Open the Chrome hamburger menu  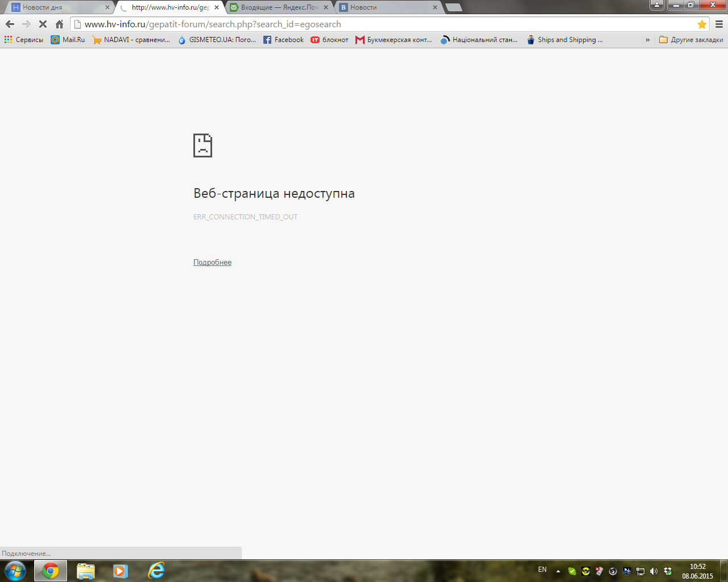pyautogui.click(x=719, y=24)
